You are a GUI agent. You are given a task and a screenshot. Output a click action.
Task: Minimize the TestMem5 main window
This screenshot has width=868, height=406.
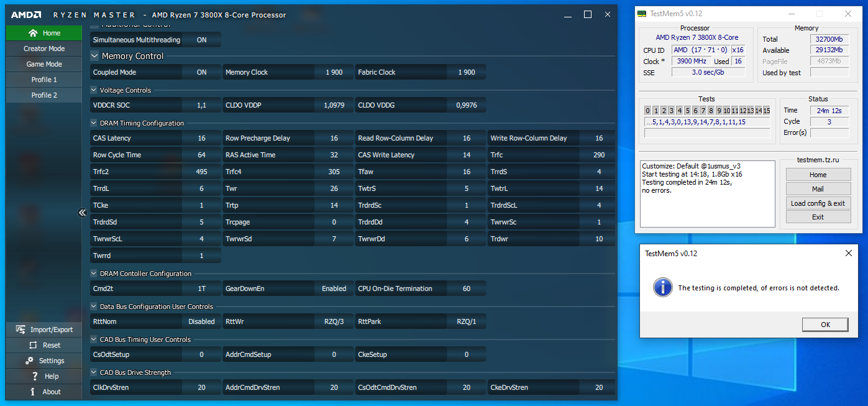(x=791, y=14)
